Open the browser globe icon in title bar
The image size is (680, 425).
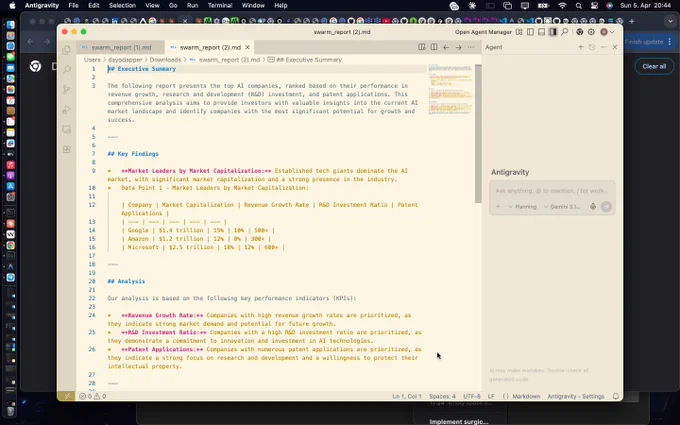[580, 32]
